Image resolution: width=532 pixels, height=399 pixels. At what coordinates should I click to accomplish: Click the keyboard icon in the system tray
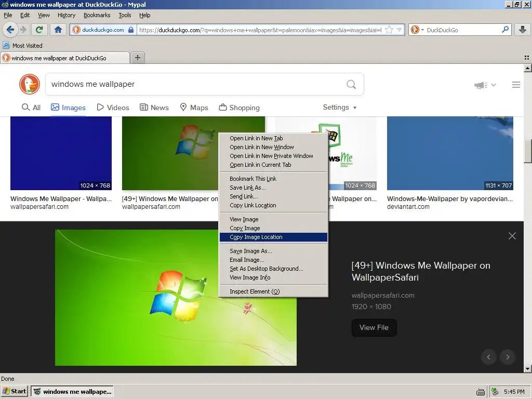coord(481,392)
